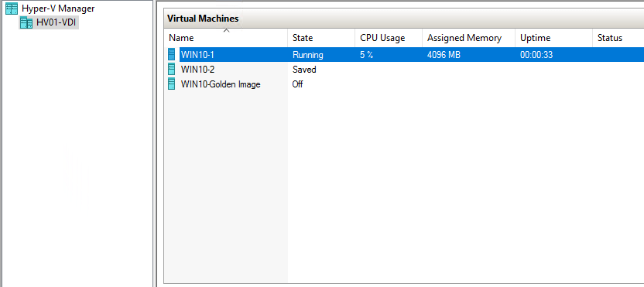644x287 pixels.
Task: Click the 4096 MB assigned memory value
Action: coord(444,55)
